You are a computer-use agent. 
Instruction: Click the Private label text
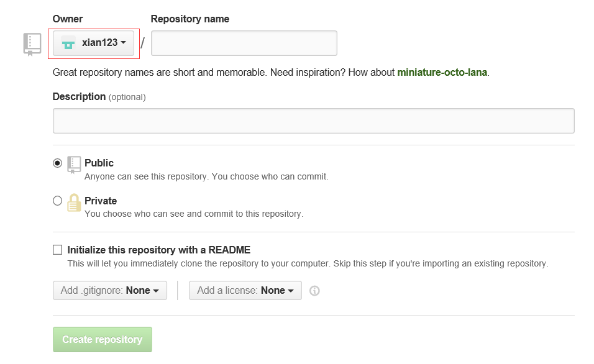101,201
